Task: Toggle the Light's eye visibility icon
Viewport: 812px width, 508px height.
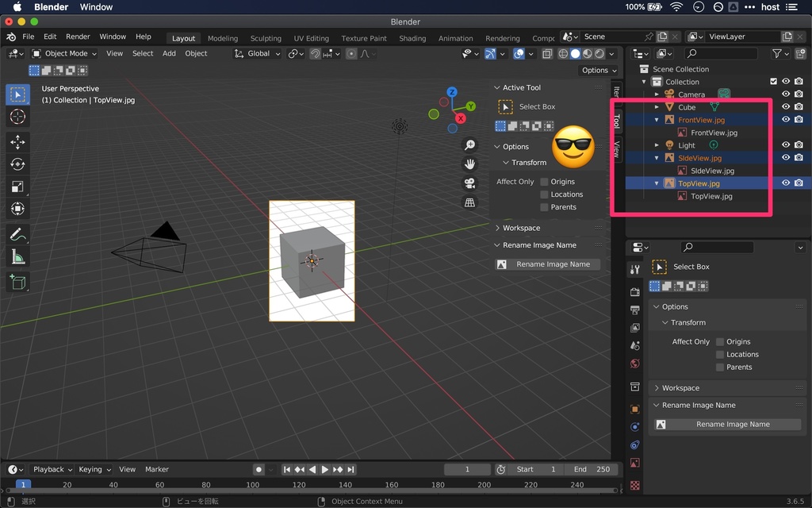Action: (x=786, y=145)
